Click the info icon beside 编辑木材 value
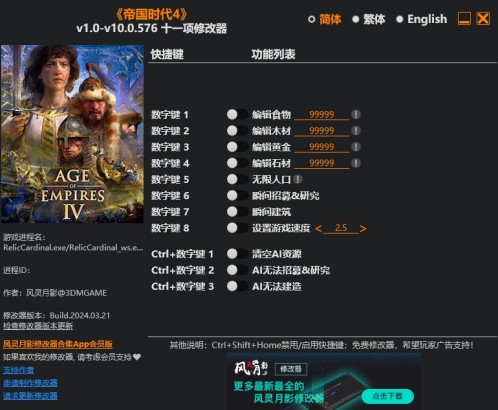This screenshot has width=498, height=410. pos(356,131)
